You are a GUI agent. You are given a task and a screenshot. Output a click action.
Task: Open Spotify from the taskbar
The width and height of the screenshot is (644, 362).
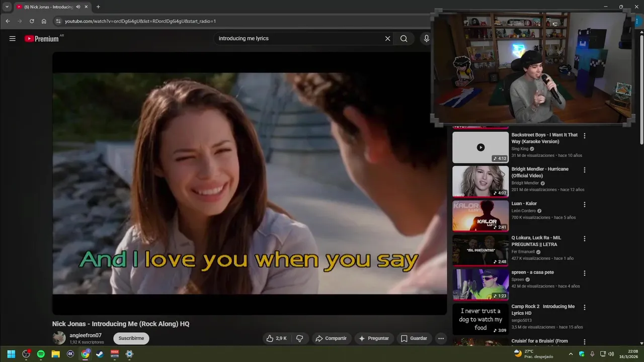tap(41, 354)
